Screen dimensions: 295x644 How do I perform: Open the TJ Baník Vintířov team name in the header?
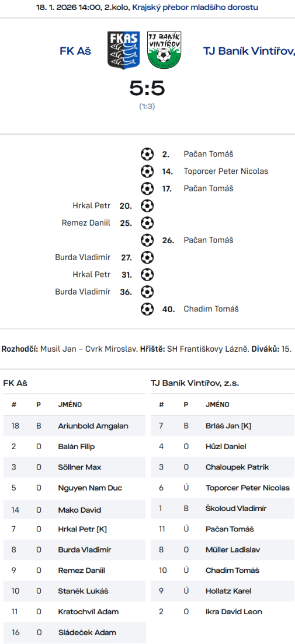[x=249, y=51]
